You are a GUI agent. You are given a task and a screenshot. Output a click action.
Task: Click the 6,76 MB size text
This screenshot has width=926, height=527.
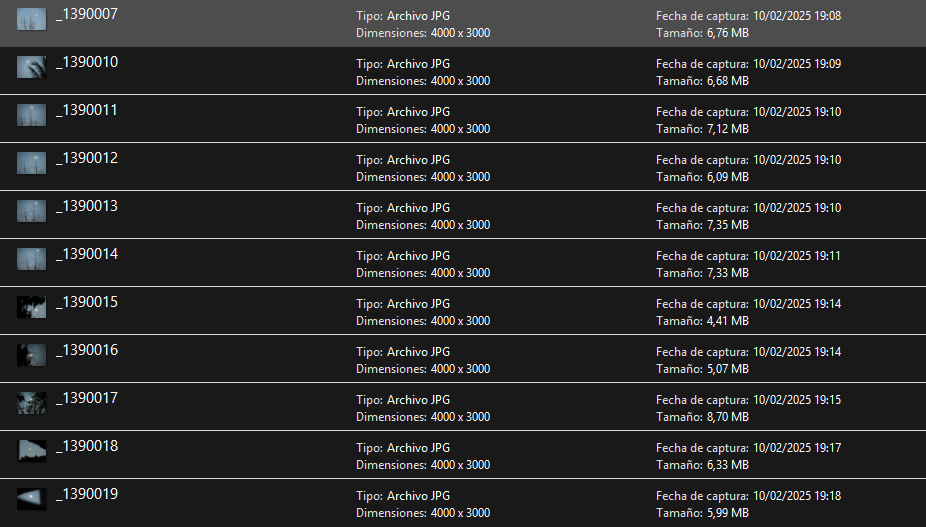[728, 33]
